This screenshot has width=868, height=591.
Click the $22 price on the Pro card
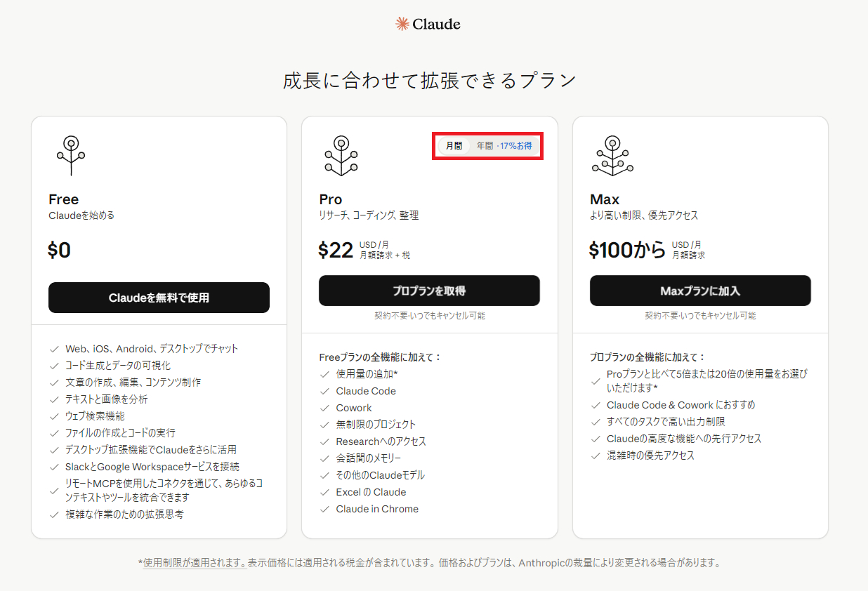(x=336, y=251)
